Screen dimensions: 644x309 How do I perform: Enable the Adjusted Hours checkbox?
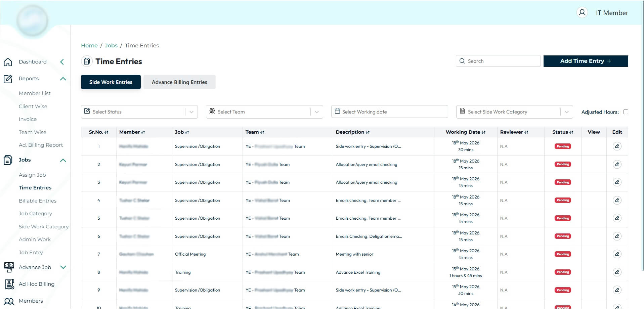pos(626,112)
